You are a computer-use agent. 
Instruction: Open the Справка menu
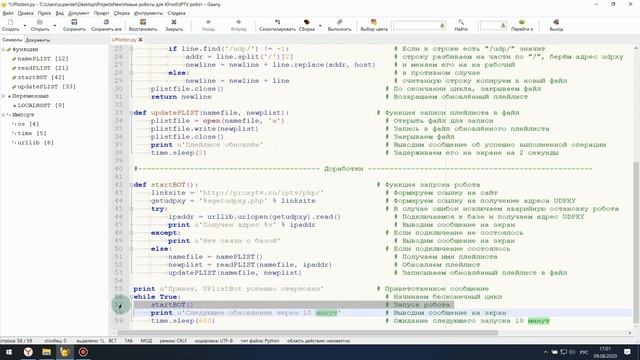pos(176,13)
